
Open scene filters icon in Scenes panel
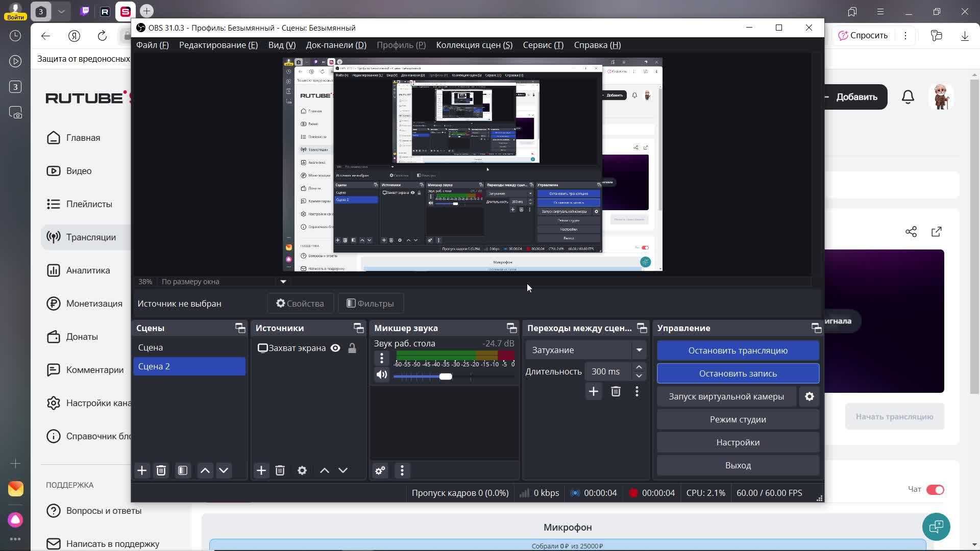pos(183,470)
